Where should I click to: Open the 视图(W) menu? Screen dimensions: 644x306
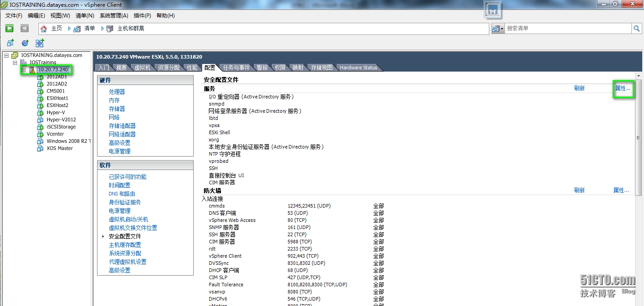click(60, 16)
